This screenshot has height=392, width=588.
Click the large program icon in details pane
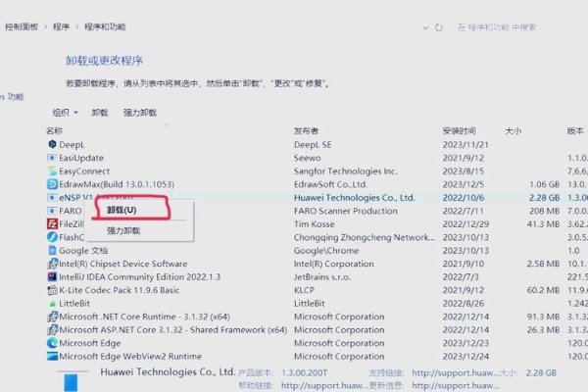pyautogui.click(x=71, y=382)
